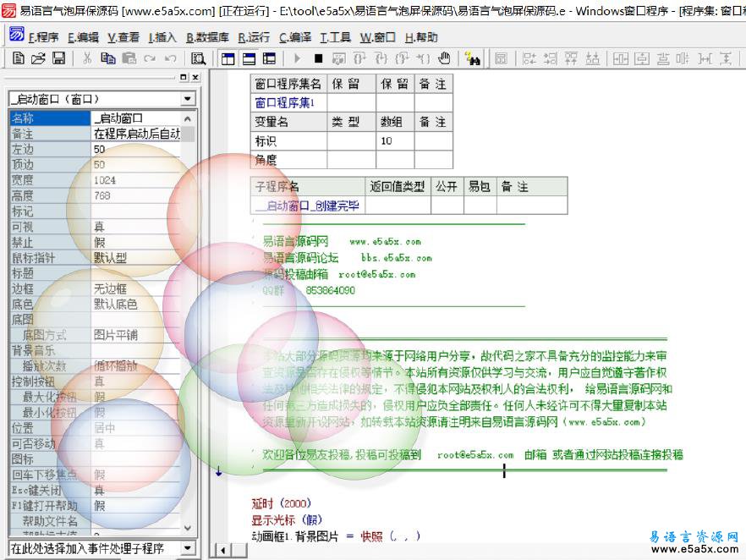Open the R.运行 menu
746x560 pixels.
254,37
